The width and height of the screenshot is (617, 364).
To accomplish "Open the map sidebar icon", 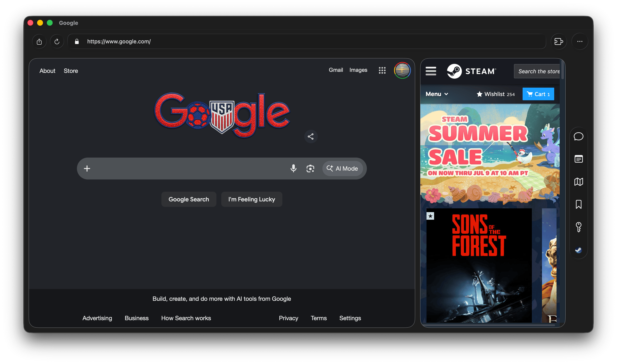I will 578,182.
